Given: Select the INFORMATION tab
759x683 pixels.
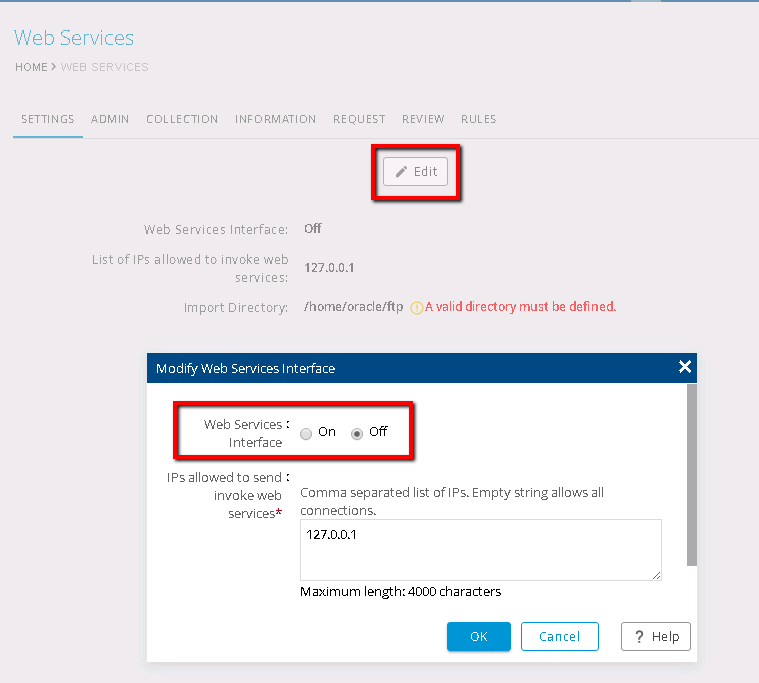Looking at the screenshot, I should (x=275, y=119).
